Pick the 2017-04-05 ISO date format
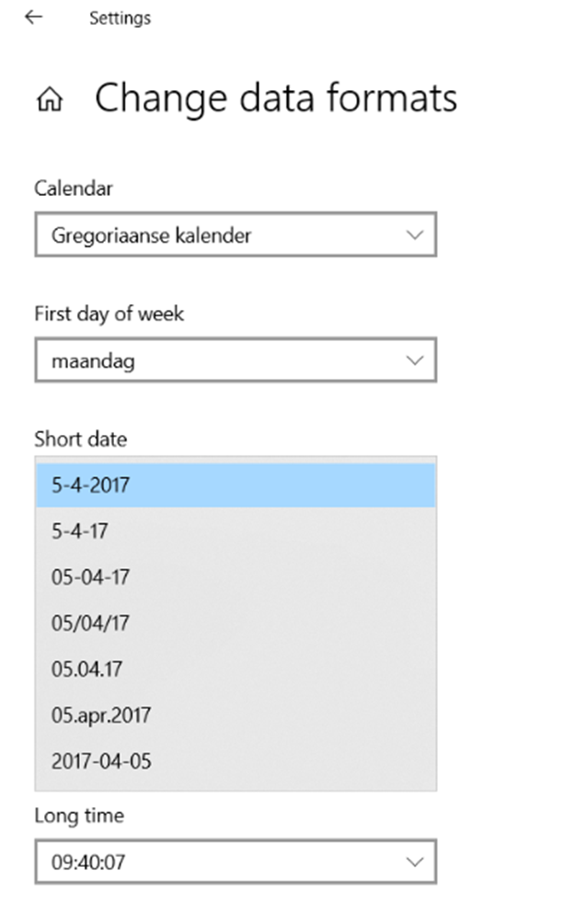The image size is (587, 924). click(x=236, y=761)
